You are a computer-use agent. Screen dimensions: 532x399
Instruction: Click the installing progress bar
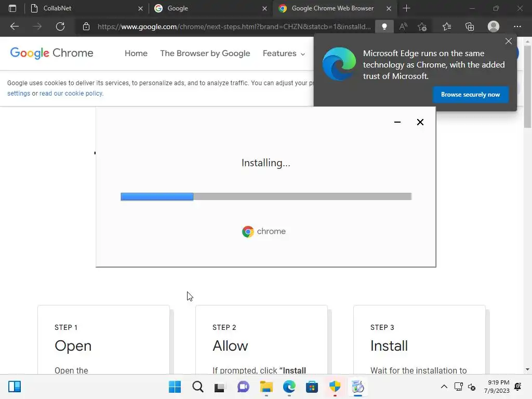266,196
